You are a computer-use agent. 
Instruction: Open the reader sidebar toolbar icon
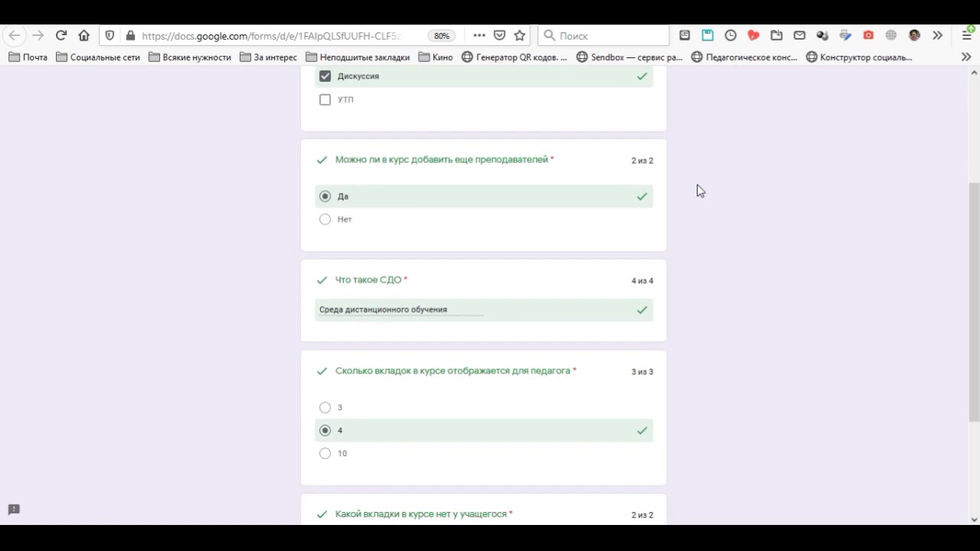[x=684, y=35]
